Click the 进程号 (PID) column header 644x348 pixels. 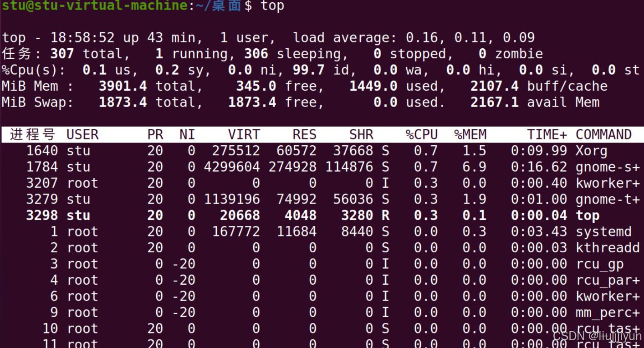pos(32,134)
